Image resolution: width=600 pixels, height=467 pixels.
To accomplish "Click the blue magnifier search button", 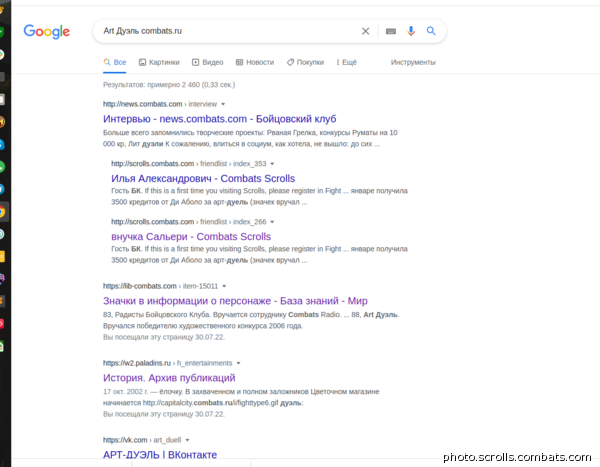I will [431, 31].
